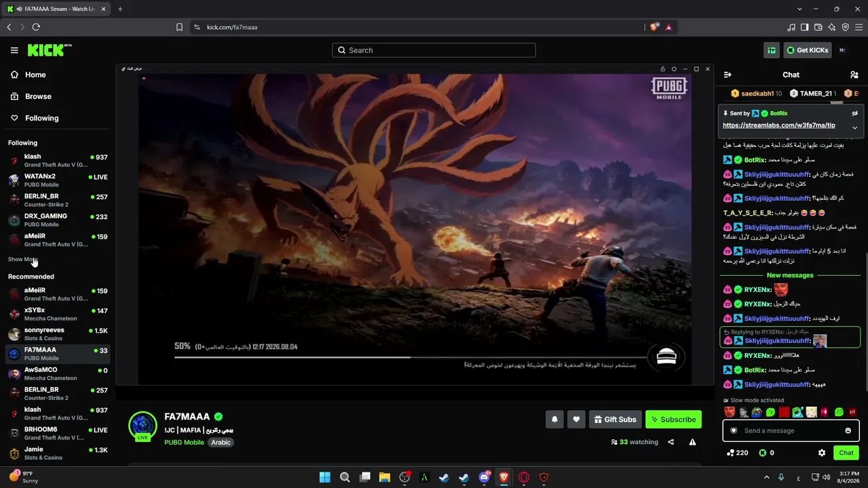Image resolution: width=868 pixels, height=488 pixels.
Task: Open the Kick hamburger sidebar menu
Action: tap(14, 50)
